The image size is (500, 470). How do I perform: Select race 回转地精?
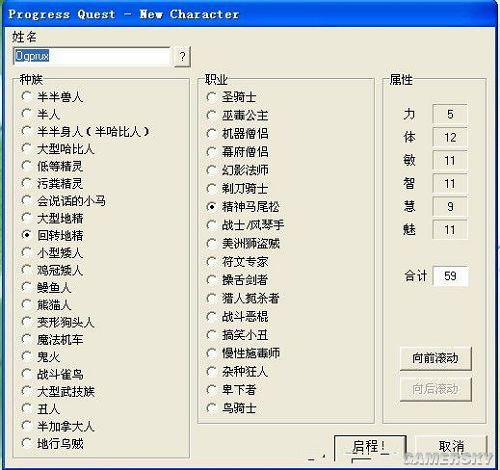52,236
